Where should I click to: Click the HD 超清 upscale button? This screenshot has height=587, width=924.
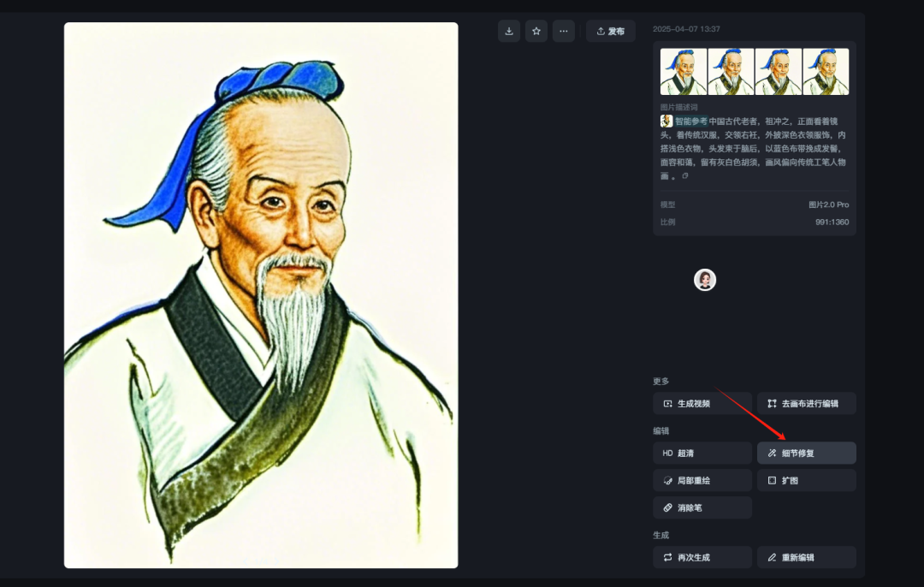pos(702,454)
